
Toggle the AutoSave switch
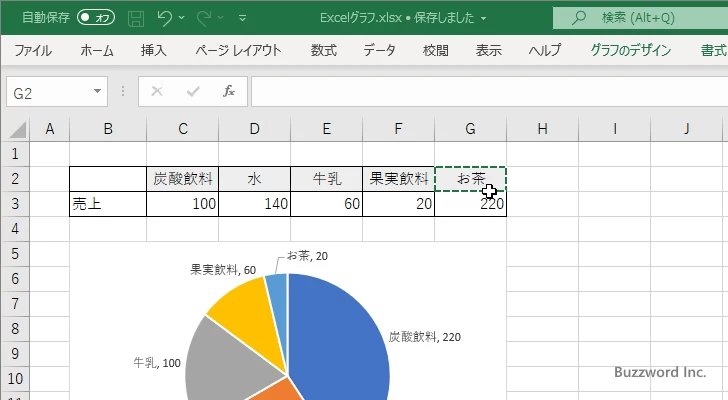click(x=96, y=18)
